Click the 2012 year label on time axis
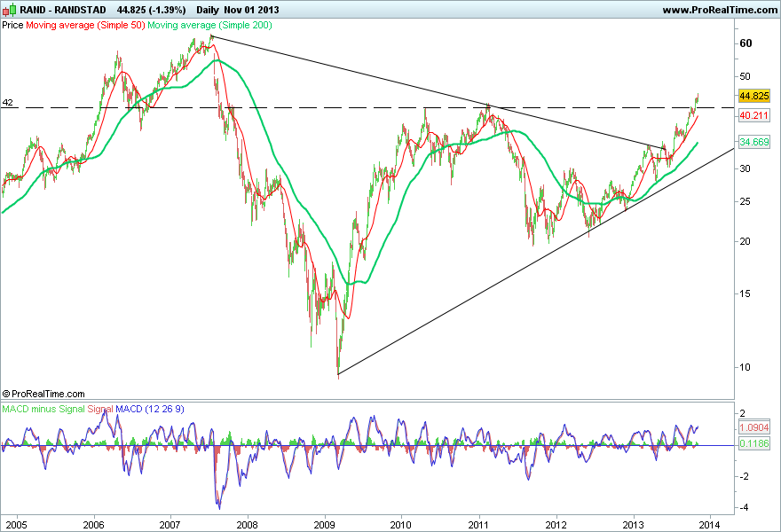The height and width of the screenshot is (532, 781). coord(556,525)
